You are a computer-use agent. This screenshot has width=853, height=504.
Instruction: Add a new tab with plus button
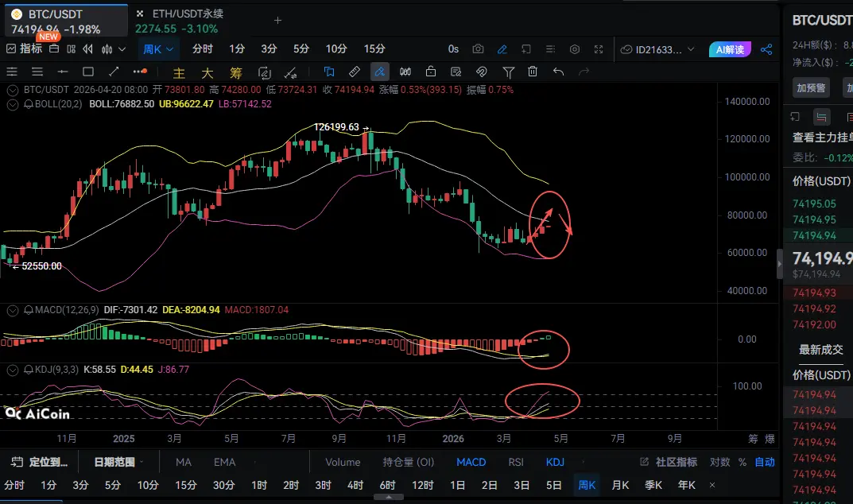[x=278, y=21]
